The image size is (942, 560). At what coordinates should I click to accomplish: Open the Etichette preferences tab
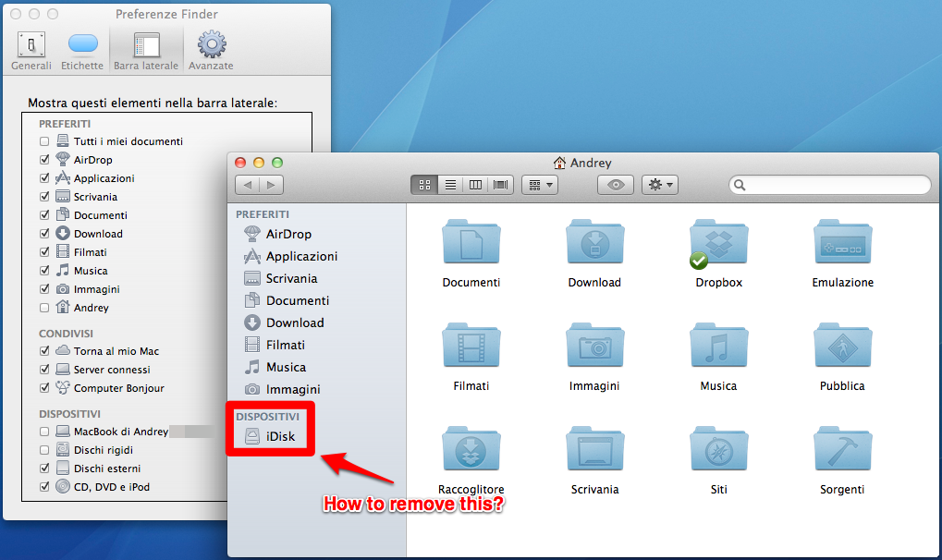(82, 52)
